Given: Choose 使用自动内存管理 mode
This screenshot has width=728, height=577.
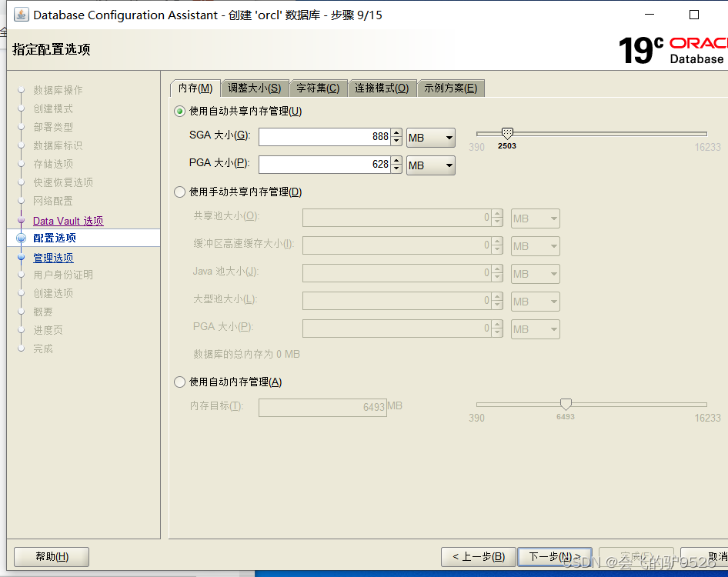Looking at the screenshot, I should 179,382.
